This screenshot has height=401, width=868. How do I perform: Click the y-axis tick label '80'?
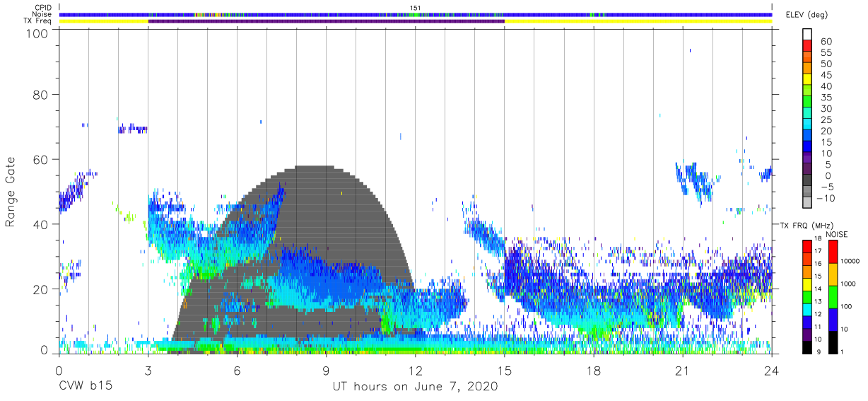point(40,95)
